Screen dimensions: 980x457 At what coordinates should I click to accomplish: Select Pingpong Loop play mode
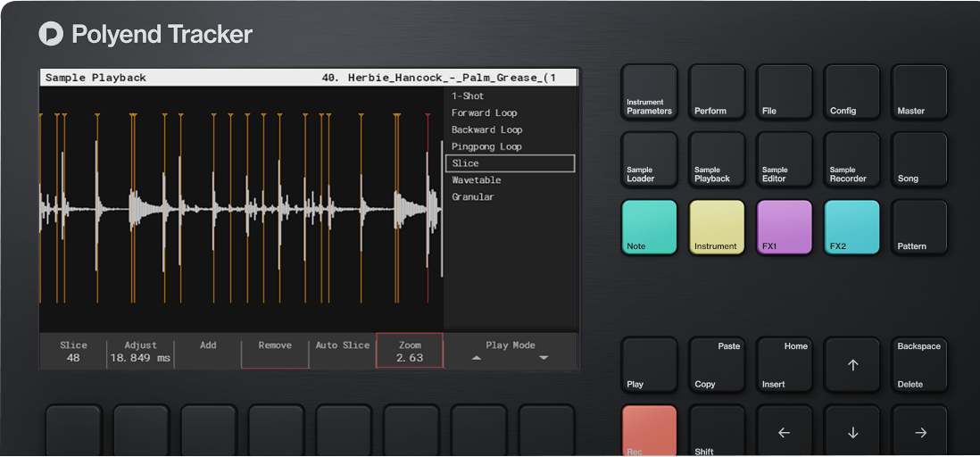[x=510, y=147]
